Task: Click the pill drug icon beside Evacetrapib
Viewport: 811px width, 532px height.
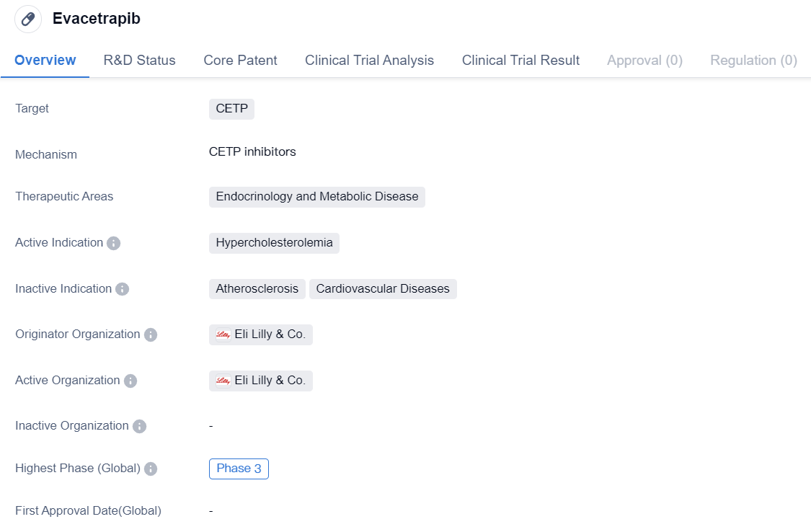Action: click(x=28, y=19)
